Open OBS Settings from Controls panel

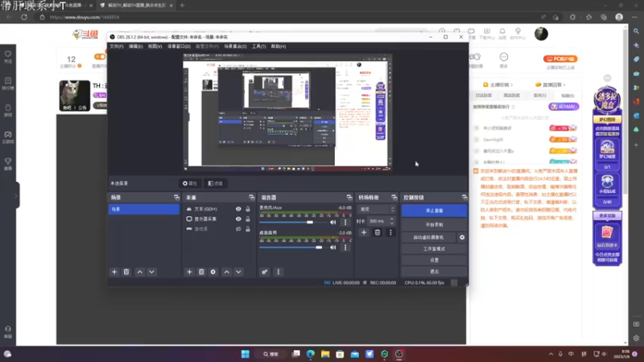click(434, 260)
